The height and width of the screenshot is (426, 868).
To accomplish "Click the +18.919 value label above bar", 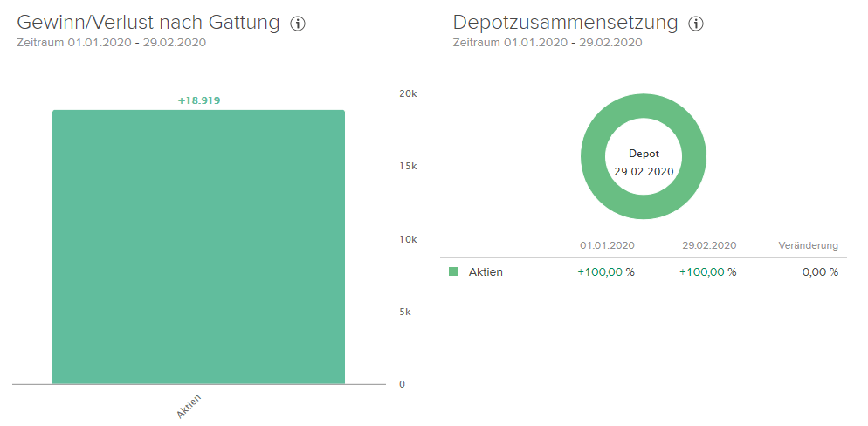I will 199,100.
